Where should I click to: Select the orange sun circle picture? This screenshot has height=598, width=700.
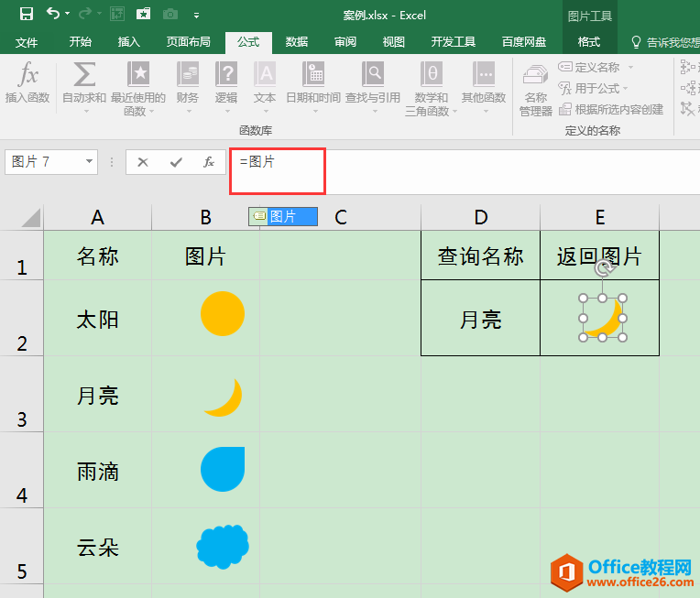(x=223, y=314)
